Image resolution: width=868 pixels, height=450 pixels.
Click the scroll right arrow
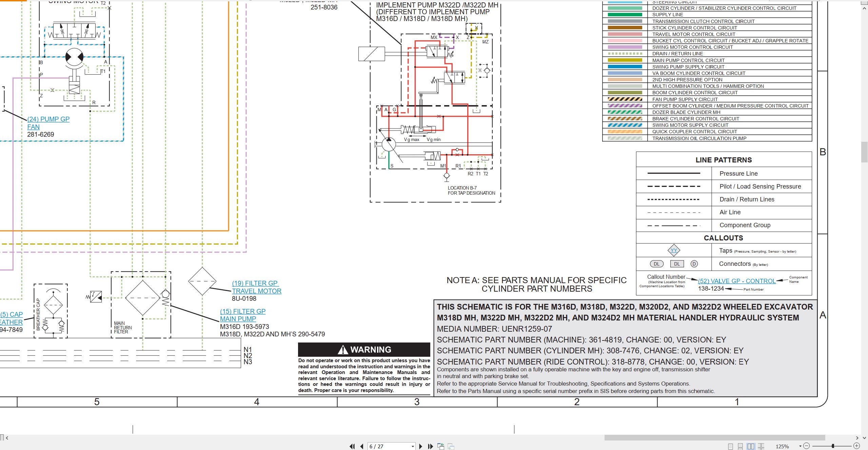857,438
